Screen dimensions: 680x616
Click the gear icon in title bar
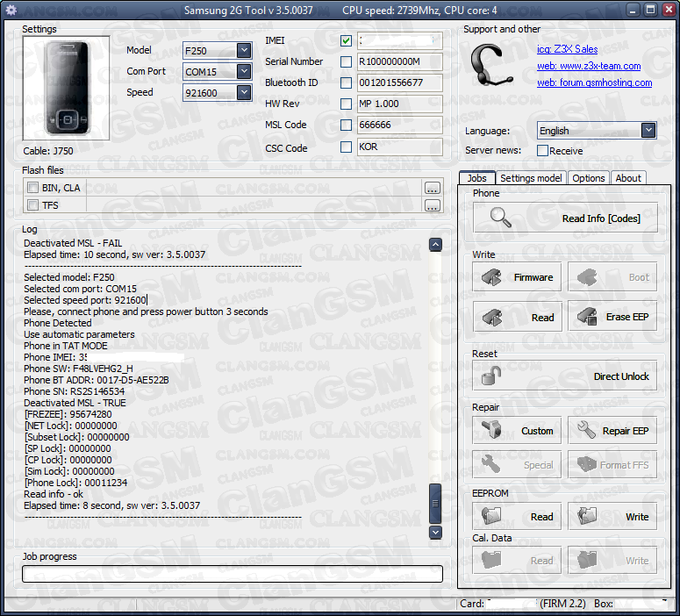coord(11,10)
